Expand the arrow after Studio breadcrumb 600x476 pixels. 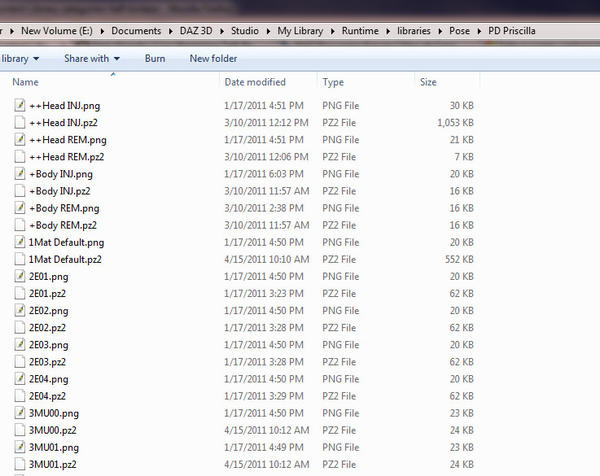coord(268,31)
